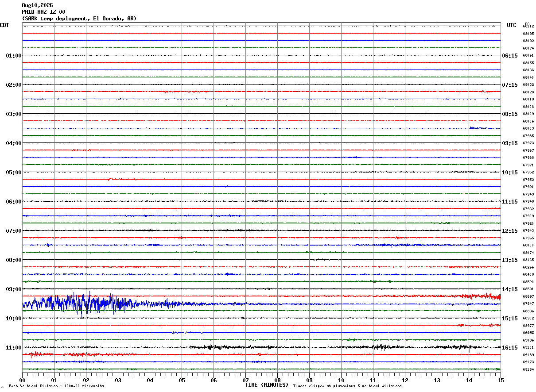Click minute 07 on the time axis
The width and height of the screenshot is (536, 392).
pos(245,380)
